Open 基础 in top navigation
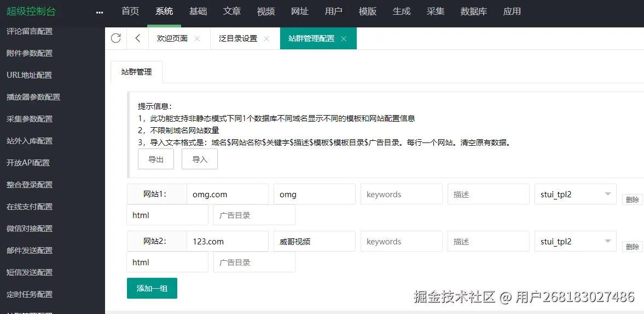This screenshot has width=644, height=314. pos(198,12)
